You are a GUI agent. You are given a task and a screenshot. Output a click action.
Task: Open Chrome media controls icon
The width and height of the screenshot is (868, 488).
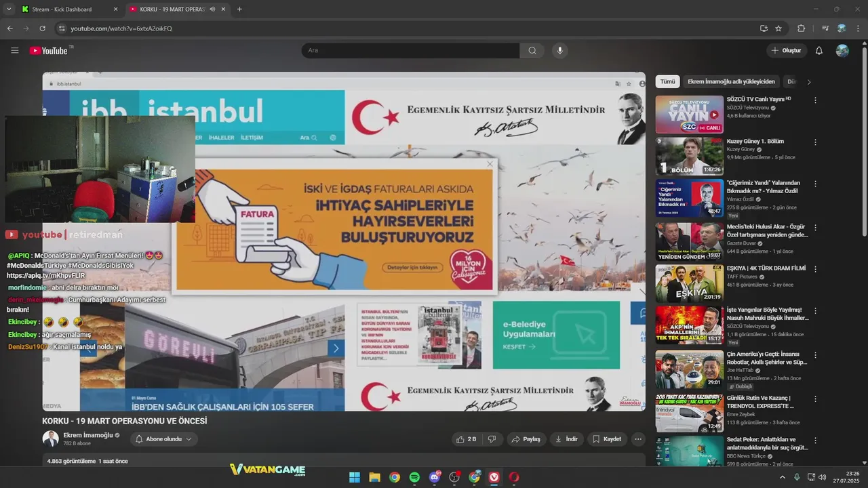pos(825,28)
